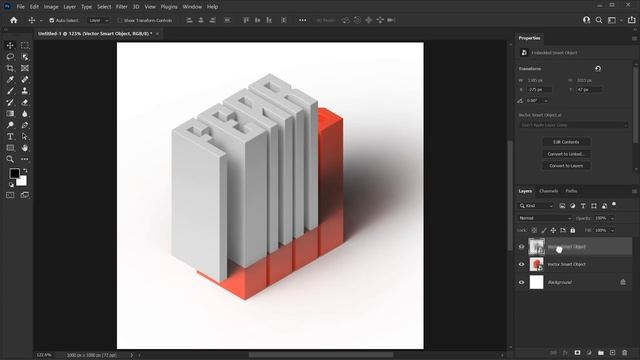The image size is (640, 360).
Task: Select the Path Selection tool
Action: point(25,137)
